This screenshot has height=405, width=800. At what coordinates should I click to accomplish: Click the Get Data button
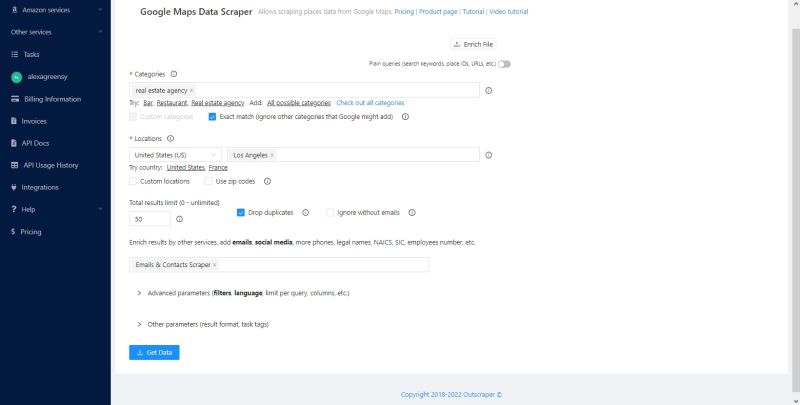tap(154, 352)
